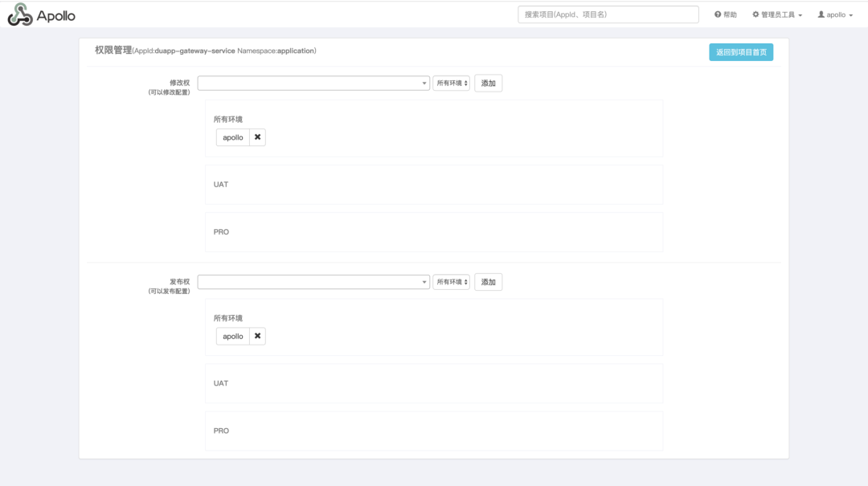Screen dimensions: 868x486
Task: Remove apollo from 发布权 all environments
Action: point(257,336)
